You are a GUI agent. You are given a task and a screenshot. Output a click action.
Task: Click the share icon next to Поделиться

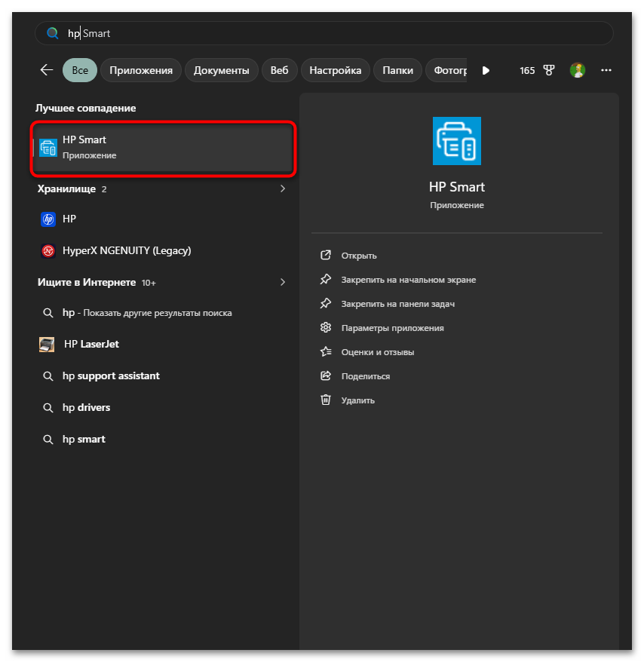[x=326, y=375]
